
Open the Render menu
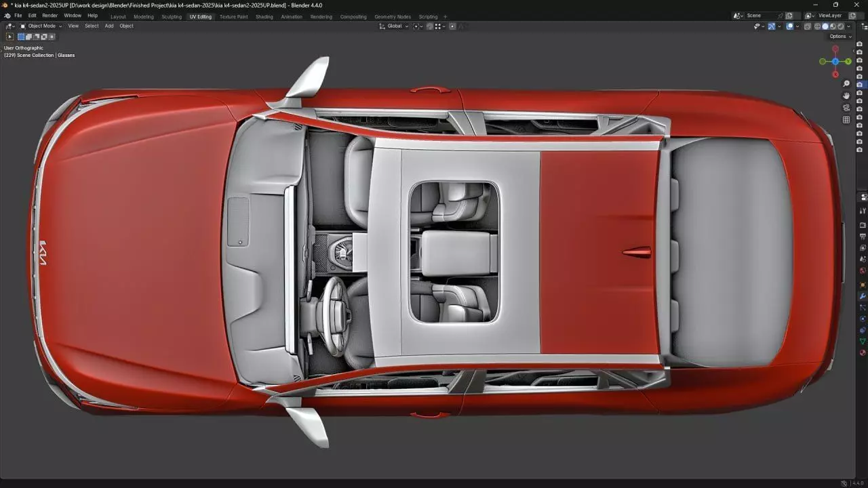pos(50,16)
